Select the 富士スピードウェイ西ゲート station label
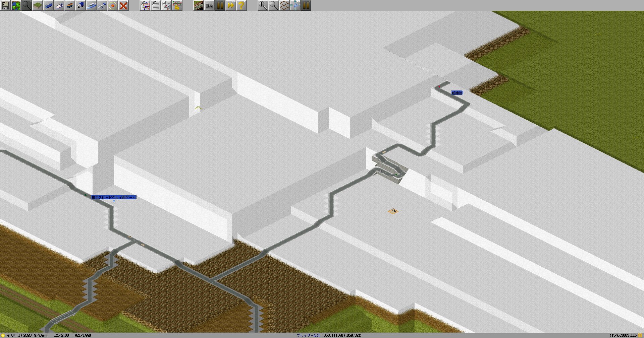Image resolution: width=644 pixels, height=338 pixels. 113,197
